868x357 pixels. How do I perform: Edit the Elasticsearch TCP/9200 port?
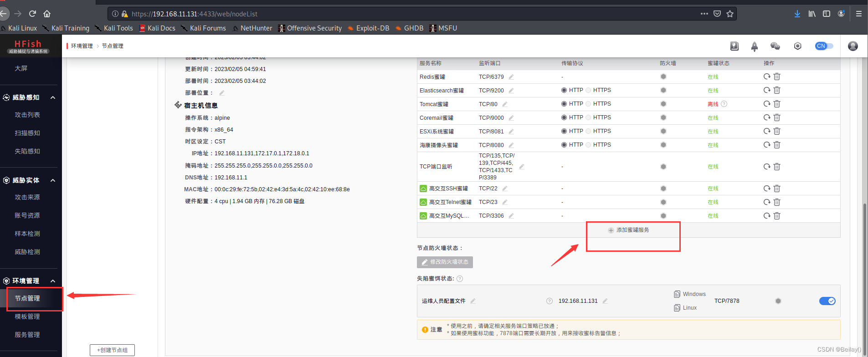(x=511, y=91)
